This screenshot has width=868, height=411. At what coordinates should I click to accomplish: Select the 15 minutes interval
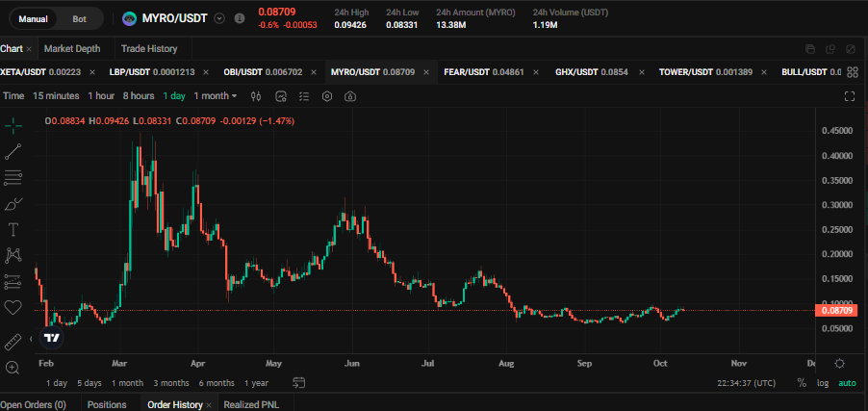click(56, 96)
